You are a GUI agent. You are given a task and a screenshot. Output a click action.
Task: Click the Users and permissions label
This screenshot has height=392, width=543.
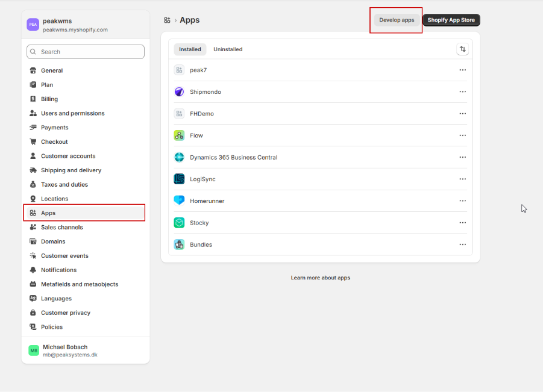coord(73,113)
